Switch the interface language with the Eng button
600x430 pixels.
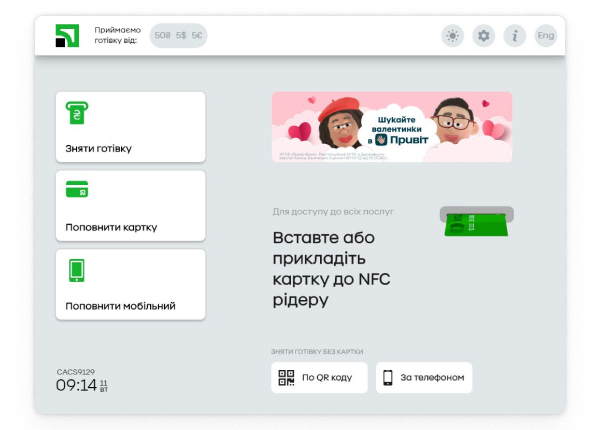click(x=546, y=36)
